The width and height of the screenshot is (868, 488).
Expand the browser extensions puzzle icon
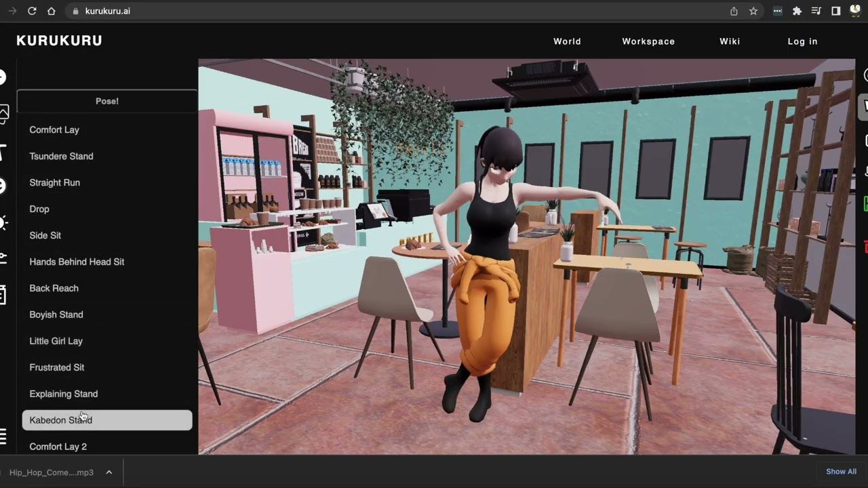click(x=797, y=11)
